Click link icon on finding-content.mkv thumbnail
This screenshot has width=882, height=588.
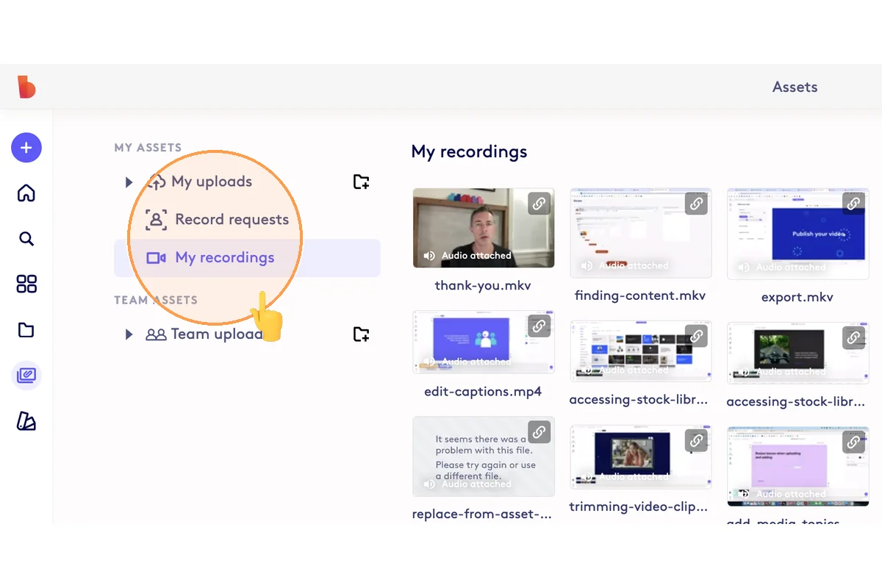coord(696,204)
